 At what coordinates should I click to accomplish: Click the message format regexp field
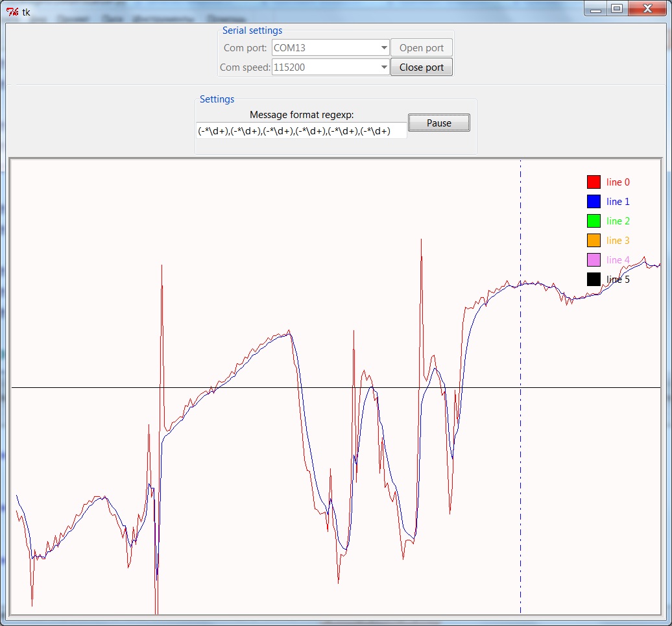pos(301,131)
